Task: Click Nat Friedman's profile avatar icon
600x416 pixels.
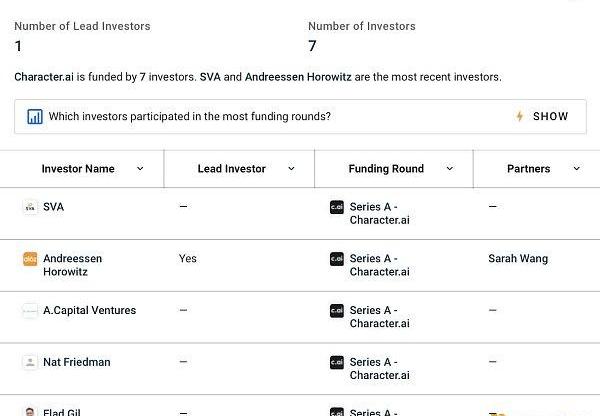Action: [30, 362]
